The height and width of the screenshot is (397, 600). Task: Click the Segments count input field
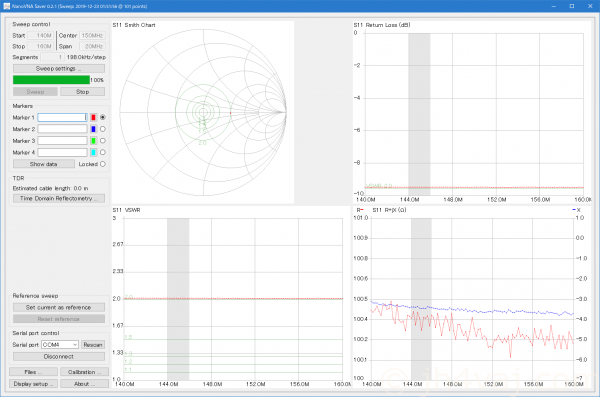coord(52,57)
